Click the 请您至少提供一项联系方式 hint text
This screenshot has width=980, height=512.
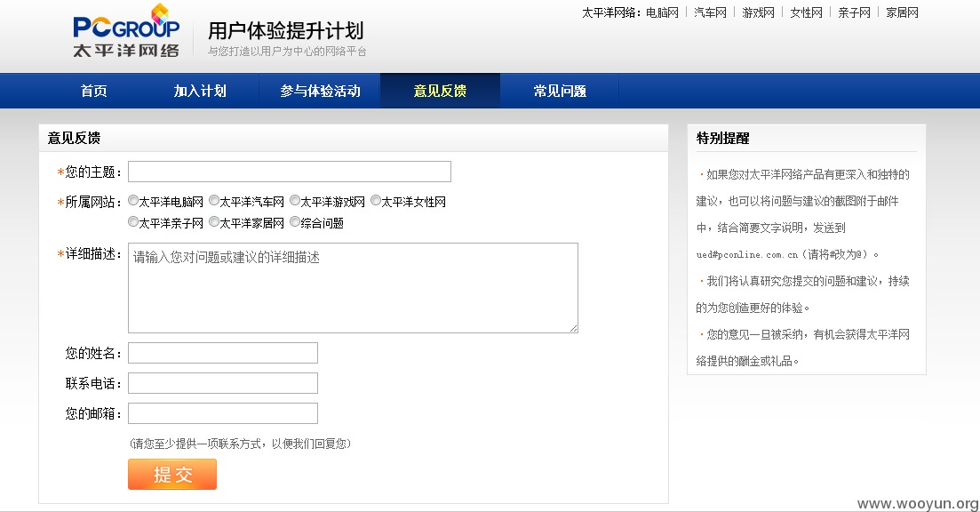(x=241, y=444)
